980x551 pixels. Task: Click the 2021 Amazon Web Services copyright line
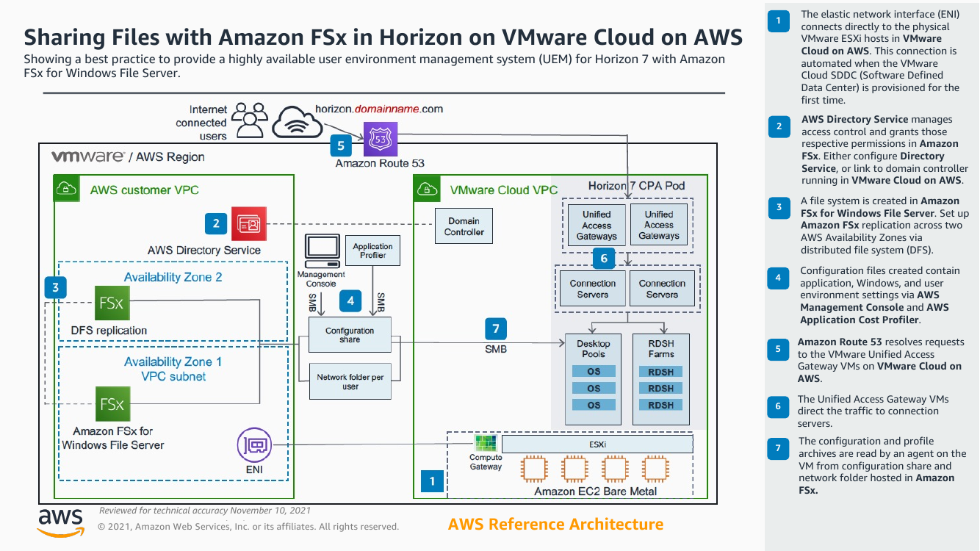click(x=248, y=527)
